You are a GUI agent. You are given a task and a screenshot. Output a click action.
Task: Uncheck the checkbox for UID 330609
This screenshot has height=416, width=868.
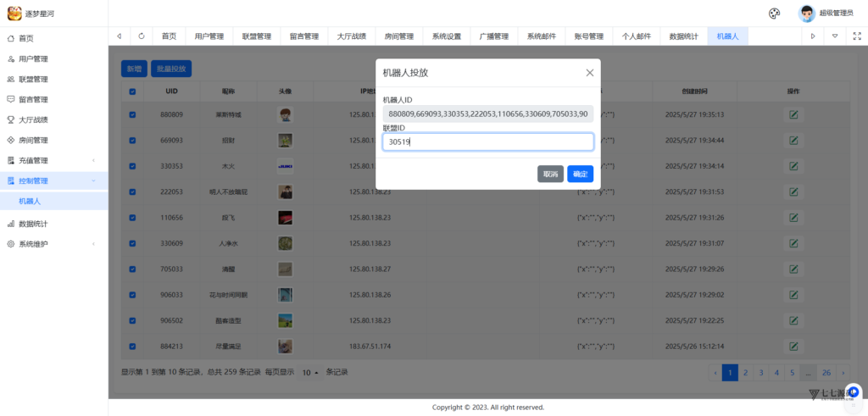click(132, 243)
